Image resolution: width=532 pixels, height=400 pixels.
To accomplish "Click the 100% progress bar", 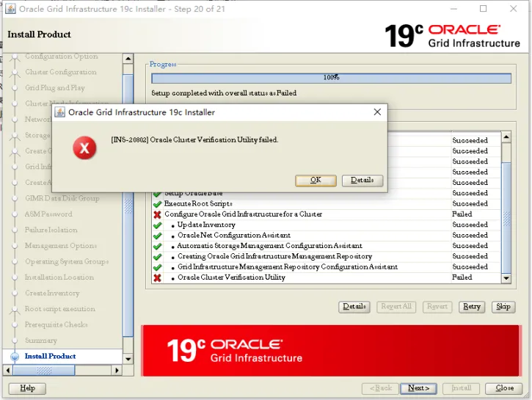I will pos(331,78).
